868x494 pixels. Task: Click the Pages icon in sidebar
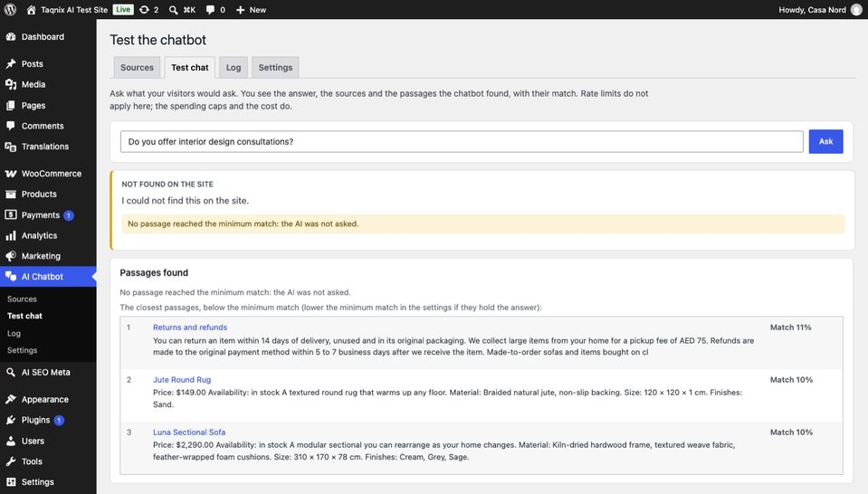(x=11, y=105)
